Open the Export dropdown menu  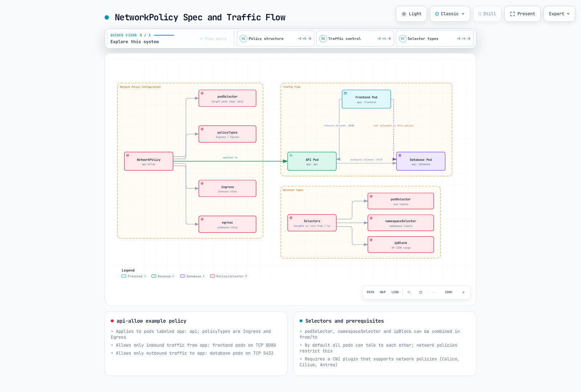pos(559,14)
